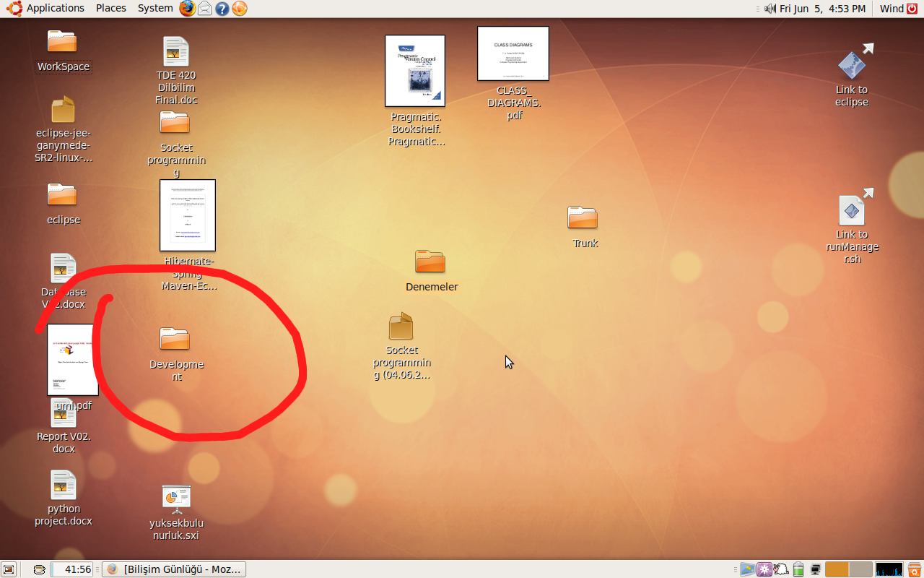Click the green battery status icon
The width and height of the screenshot is (924, 578).
pyautogui.click(x=798, y=569)
